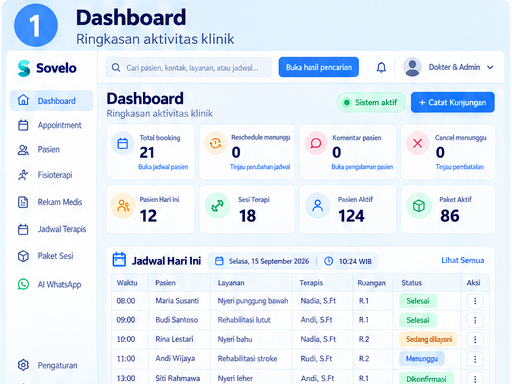Click the Dikonfirmasi status badge
This screenshot has height=384, width=512.
coord(426,379)
